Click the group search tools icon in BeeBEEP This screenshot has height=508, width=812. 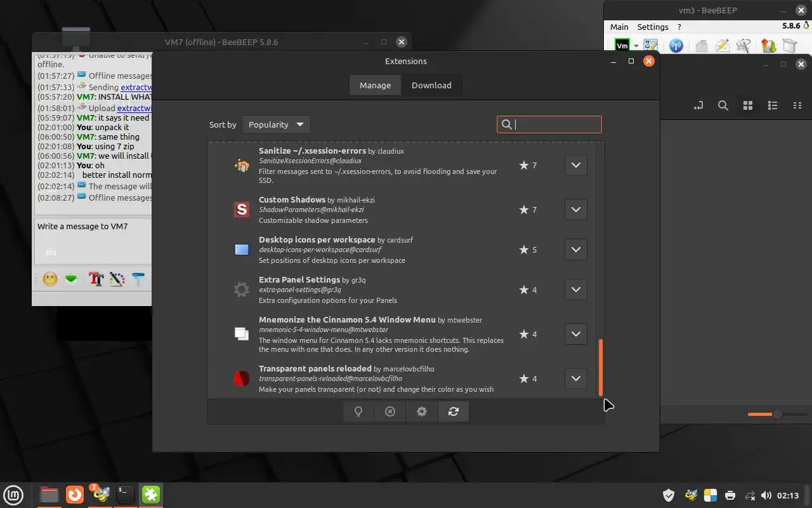click(744, 46)
